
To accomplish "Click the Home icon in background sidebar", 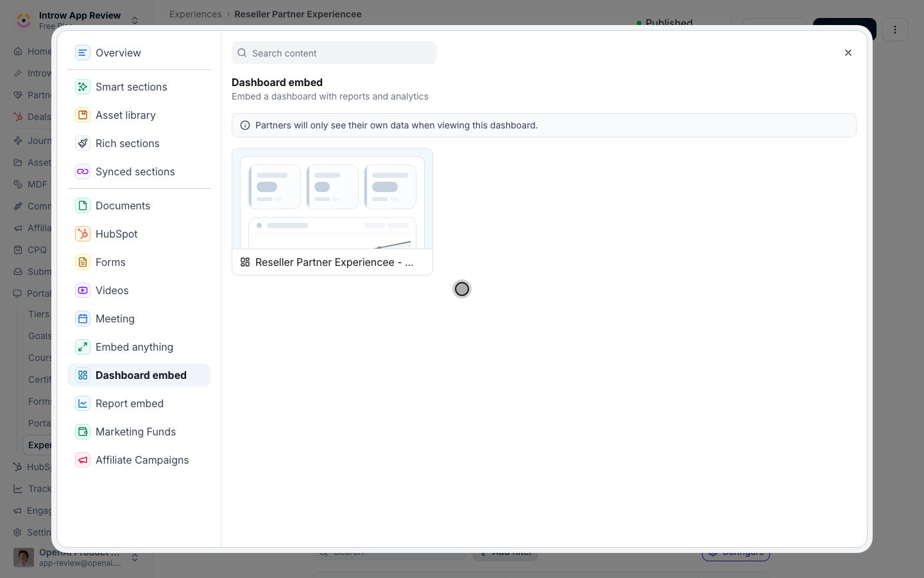I will 18,51.
